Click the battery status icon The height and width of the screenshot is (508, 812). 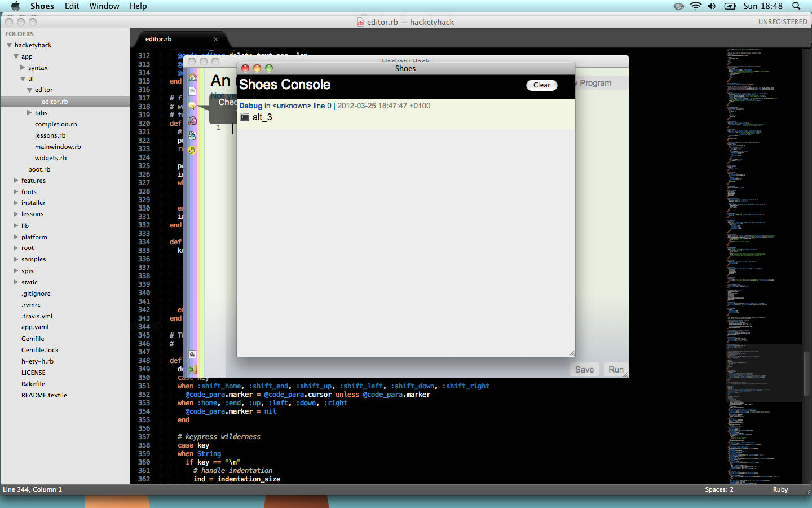tap(730, 6)
